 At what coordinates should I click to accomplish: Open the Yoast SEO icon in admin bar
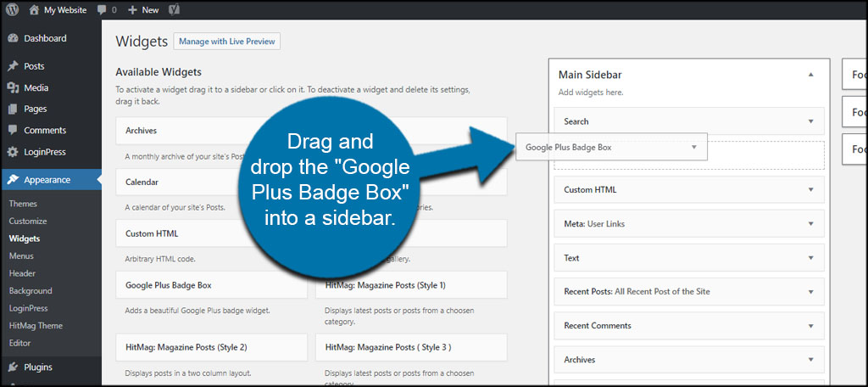[173, 10]
